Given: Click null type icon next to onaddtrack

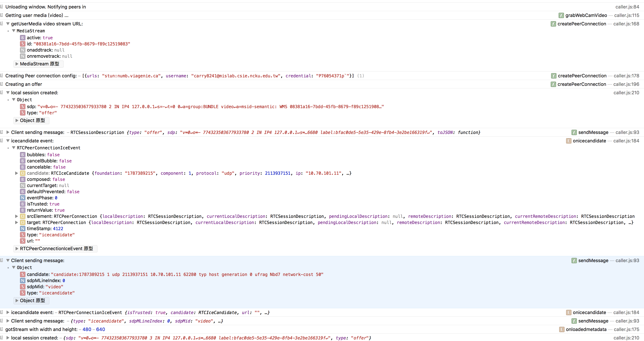Looking at the screenshot, I should (x=23, y=50).
